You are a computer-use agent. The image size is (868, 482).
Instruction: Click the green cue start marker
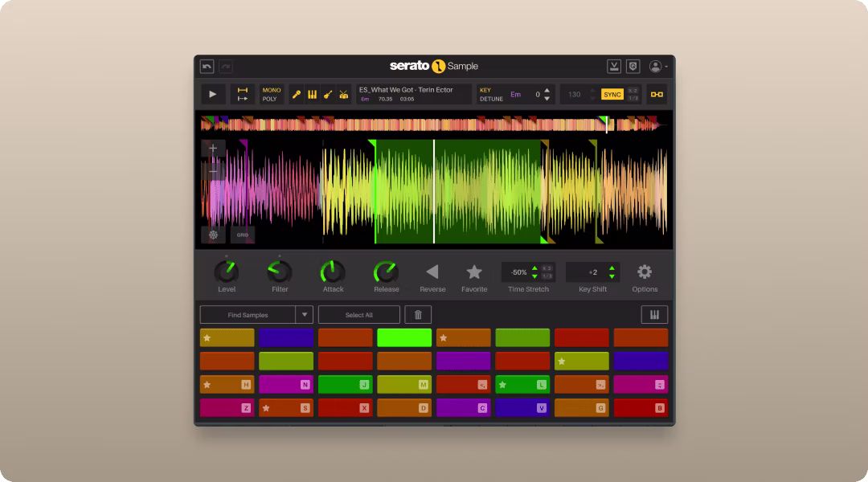pyautogui.click(x=373, y=143)
